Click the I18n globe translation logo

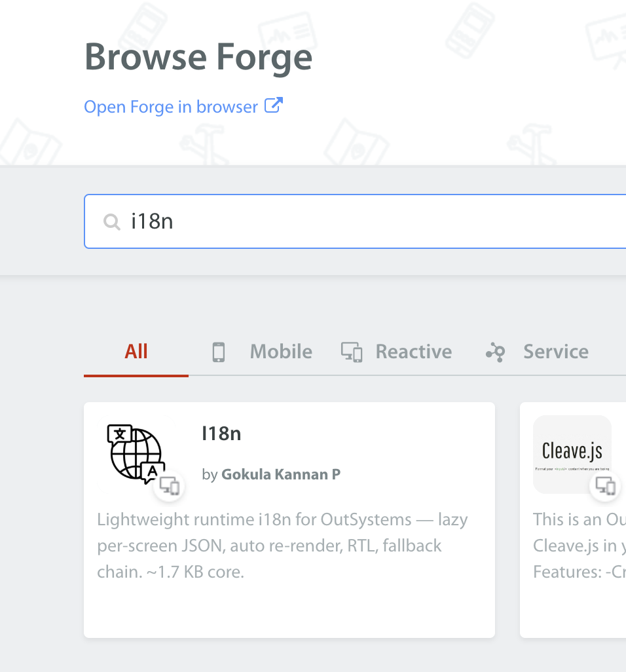[136, 454]
